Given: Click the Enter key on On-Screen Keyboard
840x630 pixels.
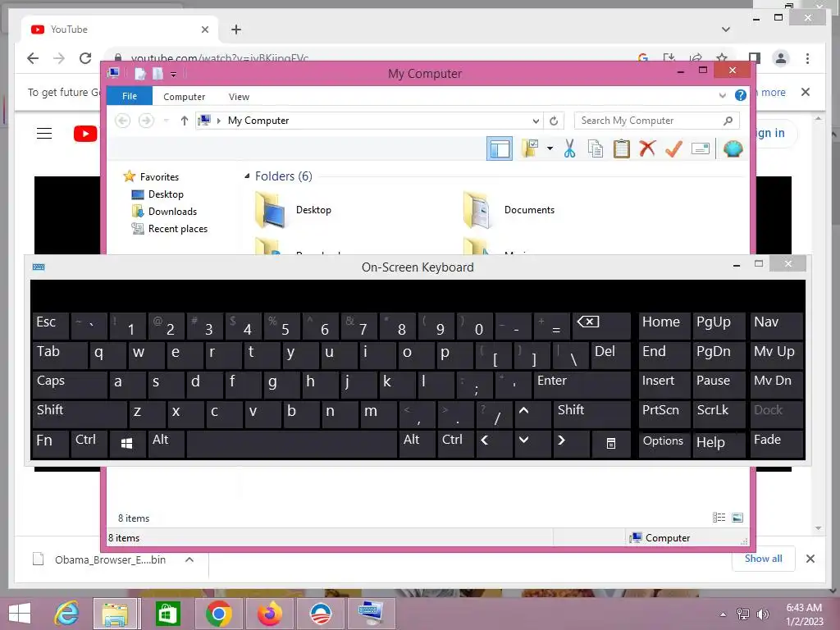Looking at the screenshot, I should 582,386.
